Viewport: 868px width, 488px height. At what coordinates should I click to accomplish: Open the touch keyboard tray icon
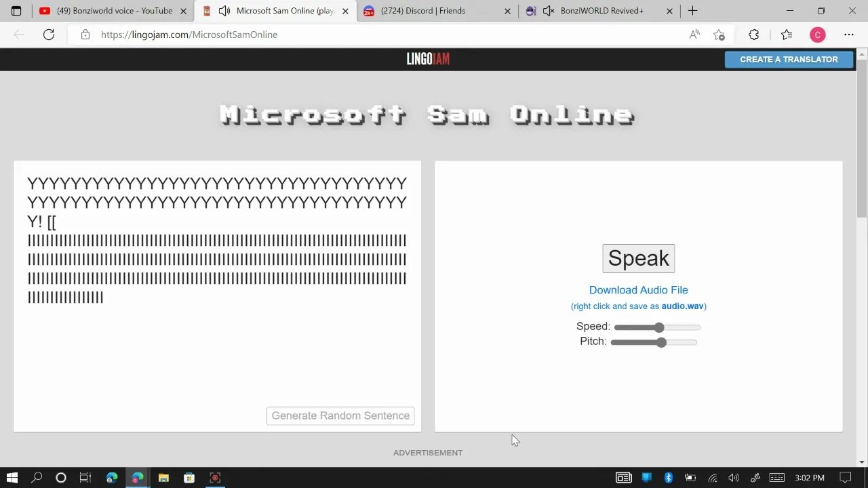click(x=777, y=478)
